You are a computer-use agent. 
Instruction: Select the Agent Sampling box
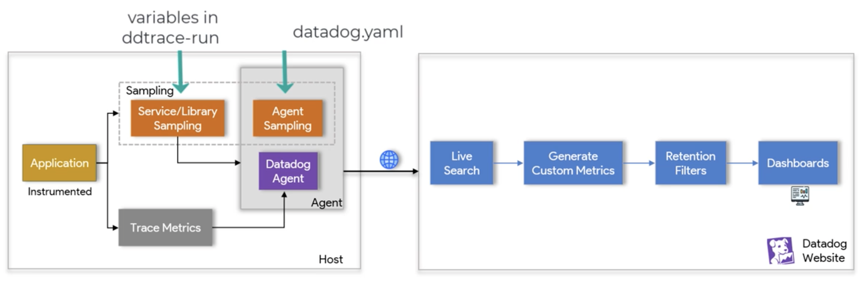tap(288, 118)
